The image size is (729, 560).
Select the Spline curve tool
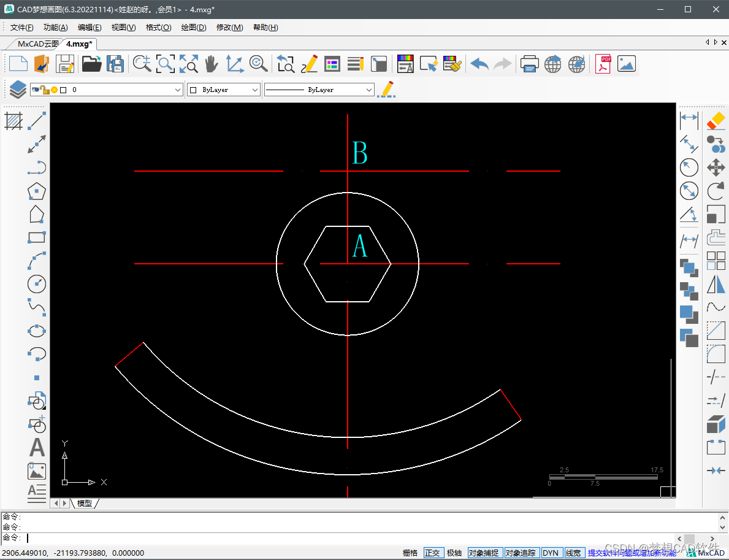pos(37,307)
